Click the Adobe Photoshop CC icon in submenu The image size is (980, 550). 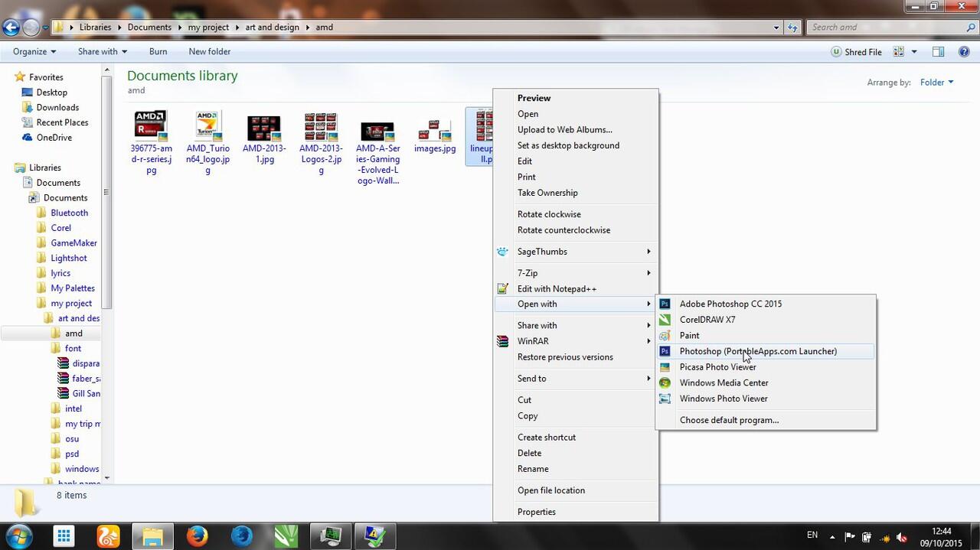click(x=665, y=304)
